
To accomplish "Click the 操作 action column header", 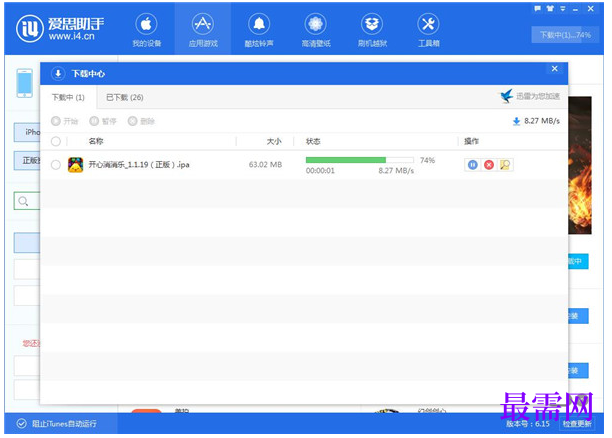I will click(471, 141).
